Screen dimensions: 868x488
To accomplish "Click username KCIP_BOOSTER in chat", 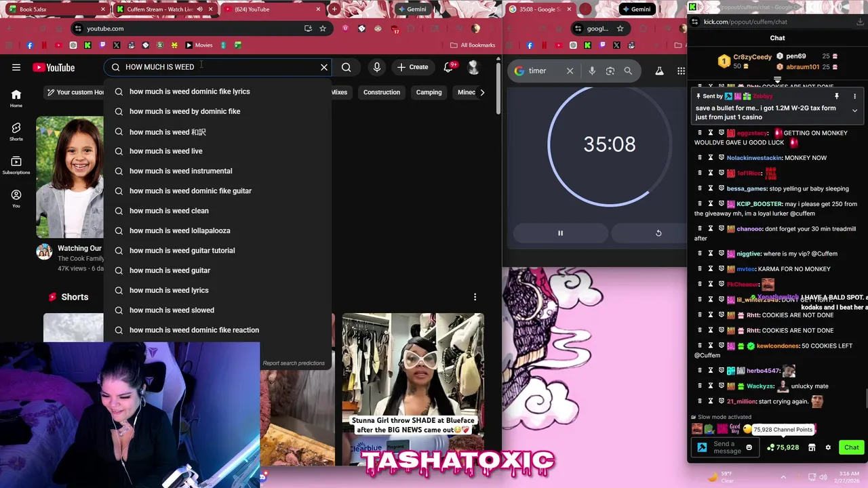I will tap(759, 204).
